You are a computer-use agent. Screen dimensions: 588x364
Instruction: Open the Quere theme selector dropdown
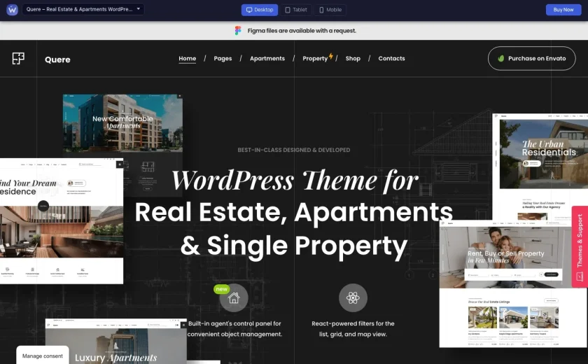coord(83,9)
